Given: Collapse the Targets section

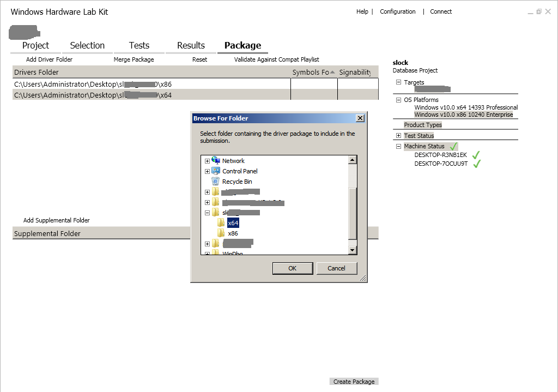Looking at the screenshot, I should pos(398,82).
